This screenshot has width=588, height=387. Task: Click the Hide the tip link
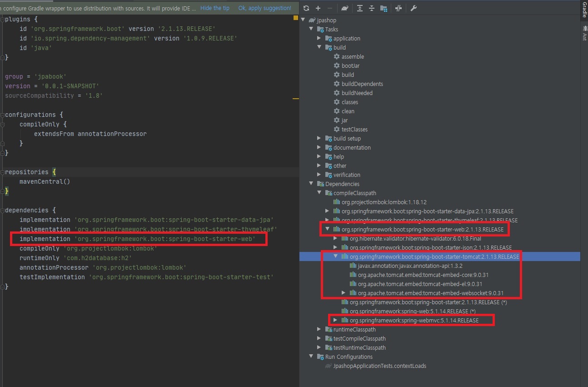pyautogui.click(x=214, y=8)
